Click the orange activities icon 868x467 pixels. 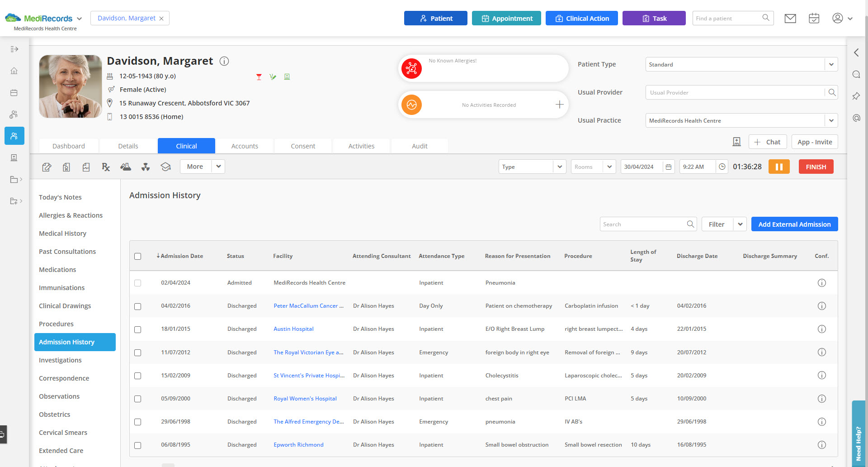pyautogui.click(x=411, y=105)
